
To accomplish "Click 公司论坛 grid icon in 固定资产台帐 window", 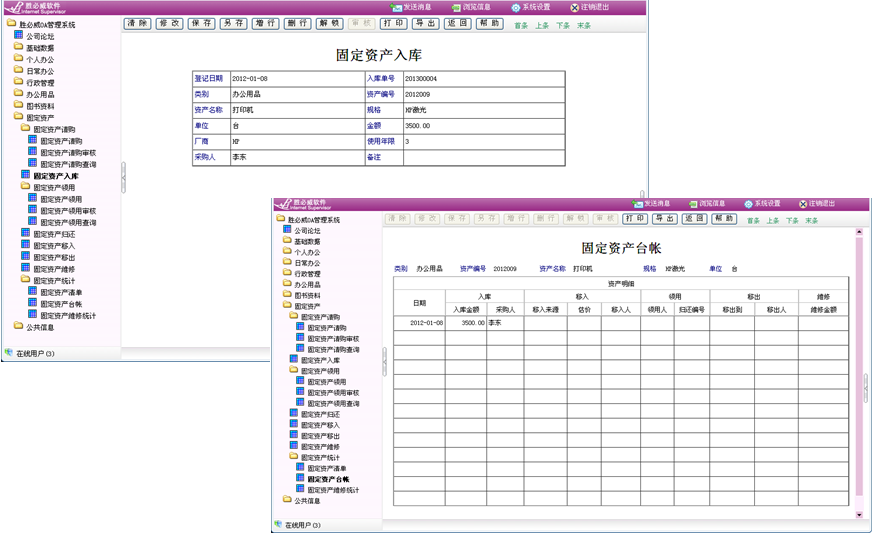I will (287, 229).
